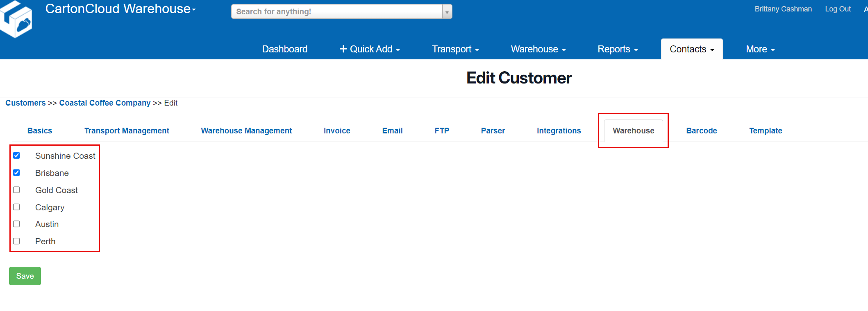Switch to the Integrations tab
Viewport: 868px width, 311px height.
click(x=559, y=131)
